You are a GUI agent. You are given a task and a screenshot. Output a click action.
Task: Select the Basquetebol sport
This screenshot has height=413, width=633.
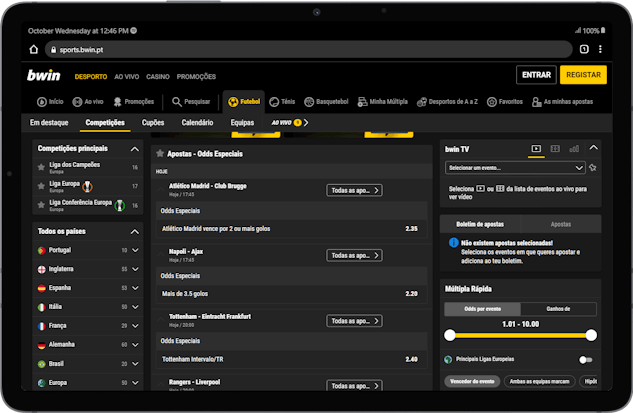[326, 102]
